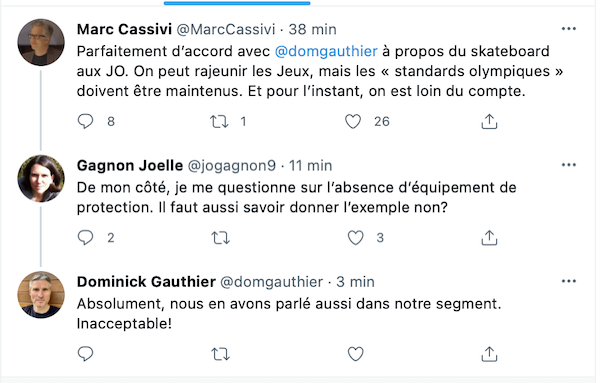Viewport: 600px width, 383px height.
Task: Select the active tab with blue underline
Action: (x=237, y=3)
